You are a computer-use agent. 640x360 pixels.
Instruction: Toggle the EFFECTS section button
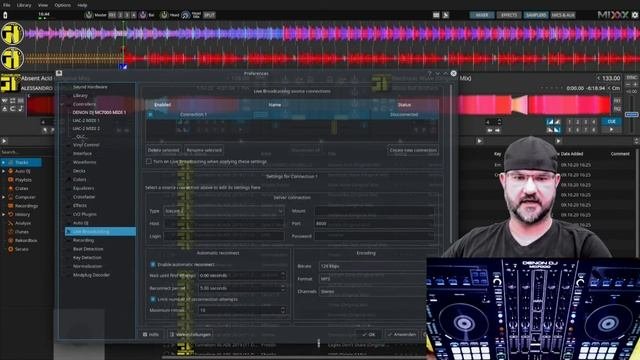click(509, 15)
